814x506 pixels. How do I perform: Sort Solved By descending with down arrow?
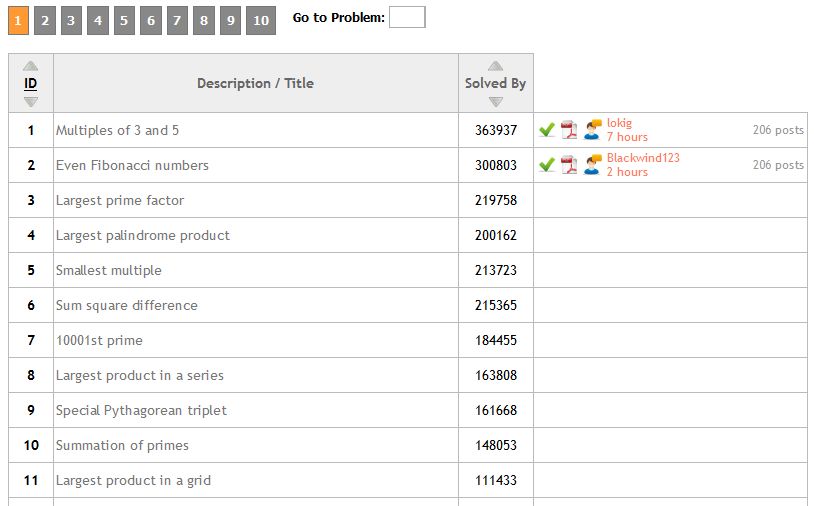point(495,102)
